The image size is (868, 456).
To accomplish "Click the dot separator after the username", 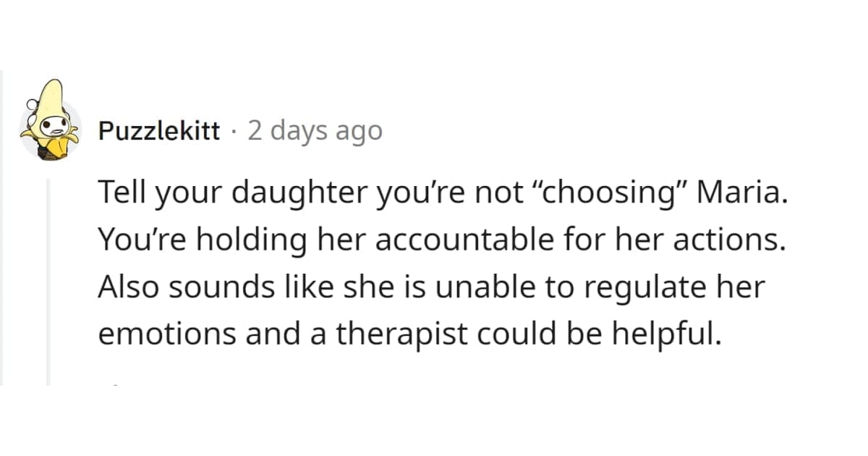I will pyautogui.click(x=234, y=132).
